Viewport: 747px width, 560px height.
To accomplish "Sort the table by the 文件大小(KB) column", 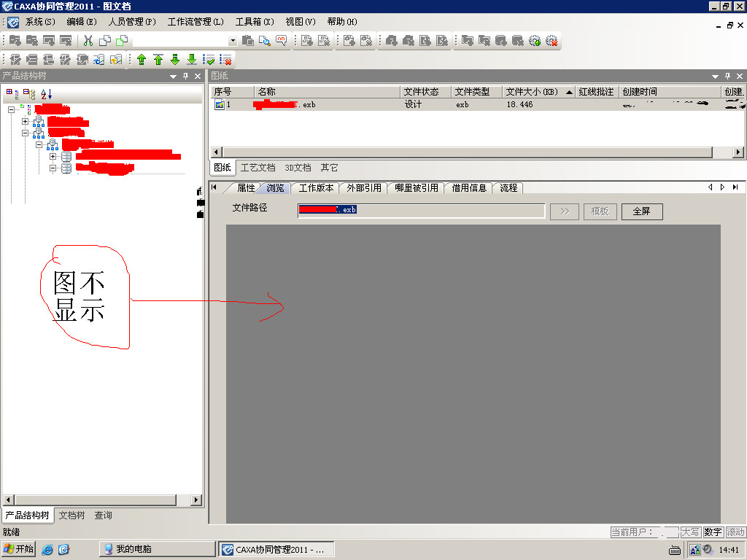I will point(539,92).
